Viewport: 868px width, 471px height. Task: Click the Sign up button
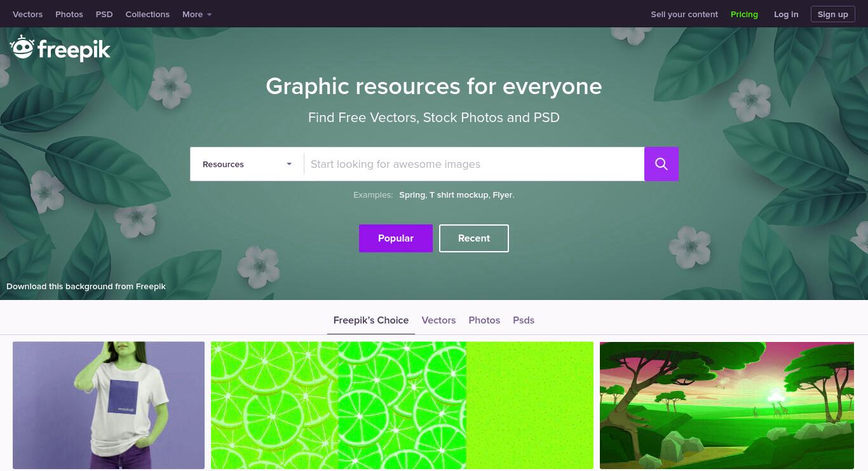pos(833,14)
